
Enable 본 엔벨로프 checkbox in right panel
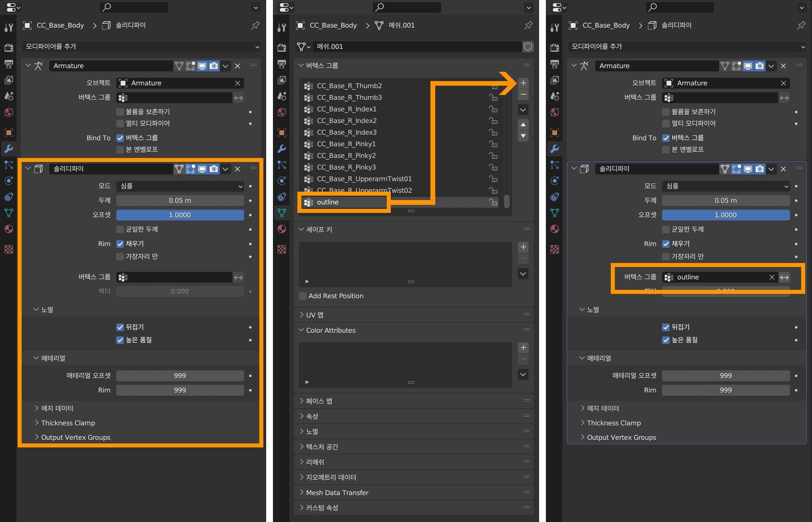tap(666, 150)
